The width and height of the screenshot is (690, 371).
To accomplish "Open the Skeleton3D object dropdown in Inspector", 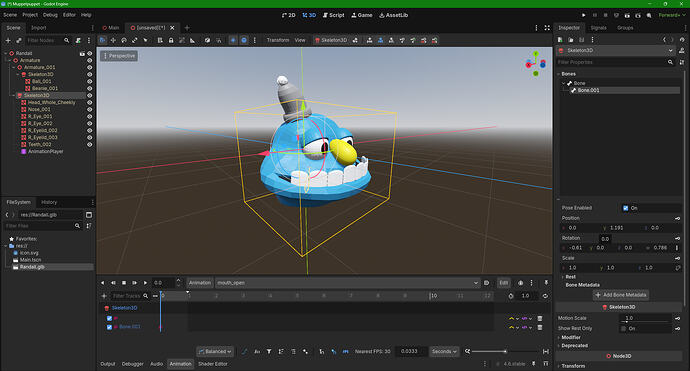I will coord(616,51).
